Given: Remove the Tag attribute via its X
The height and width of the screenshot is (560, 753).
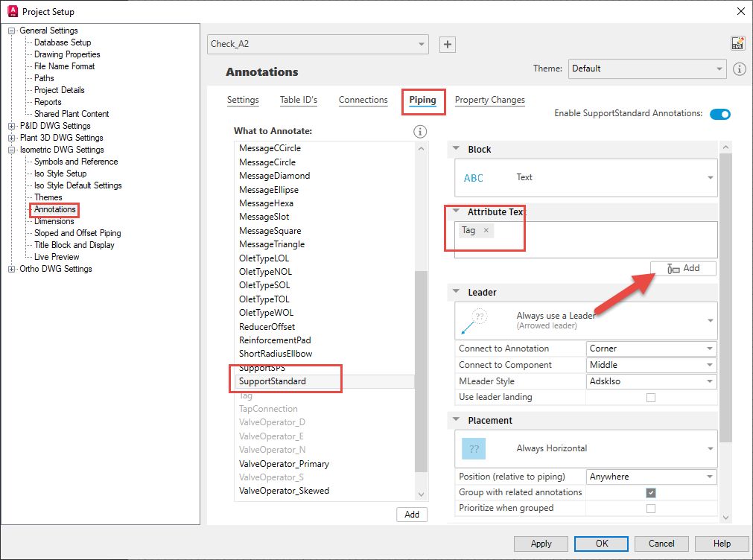Looking at the screenshot, I should (x=486, y=230).
